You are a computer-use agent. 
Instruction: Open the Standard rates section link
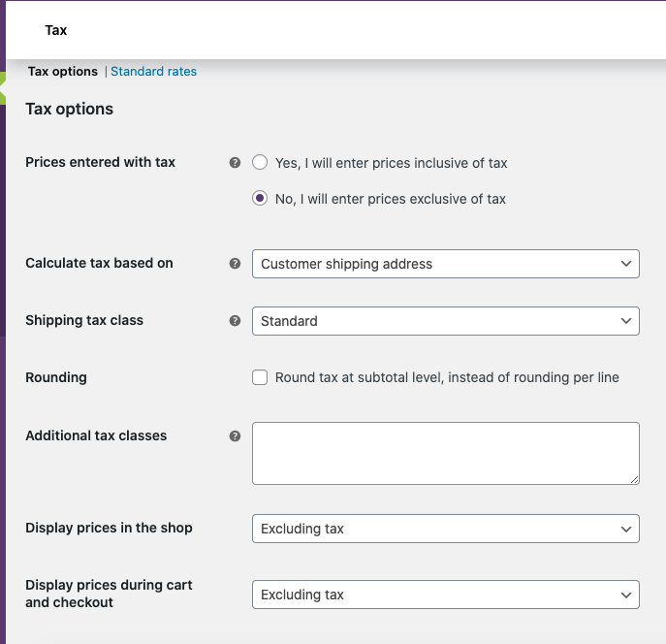coord(153,72)
